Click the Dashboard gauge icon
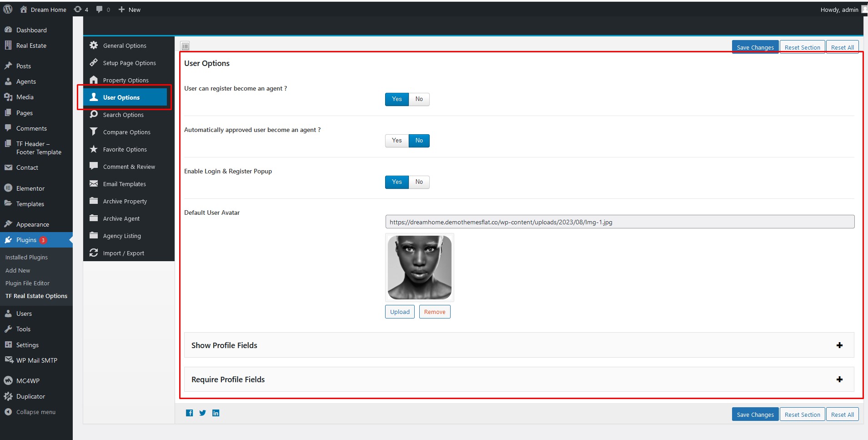The image size is (868, 440). (x=8, y=30)
